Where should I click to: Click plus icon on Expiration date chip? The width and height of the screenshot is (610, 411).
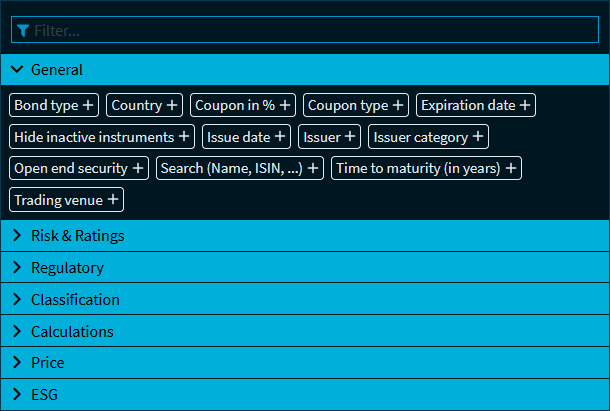pyautogui.click(x=525, y=105)
